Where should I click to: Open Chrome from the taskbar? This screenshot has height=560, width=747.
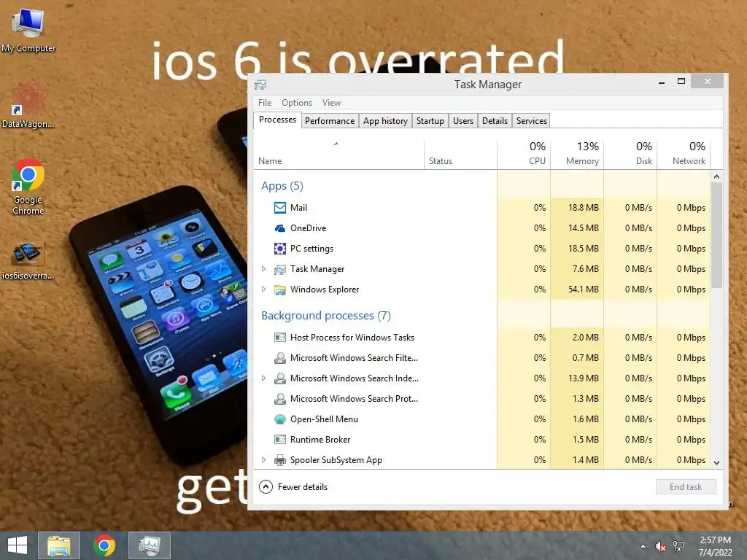pyautogui.click(x=104, y=545)
